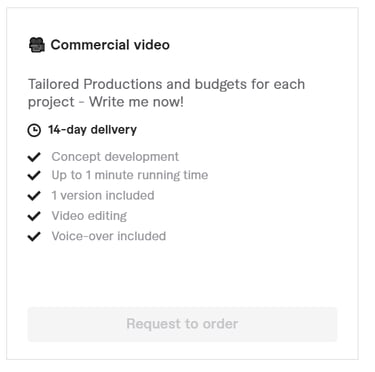The image size is (375, 372).
Task: Click the Write me now! text
Action: tap(136, 102)
